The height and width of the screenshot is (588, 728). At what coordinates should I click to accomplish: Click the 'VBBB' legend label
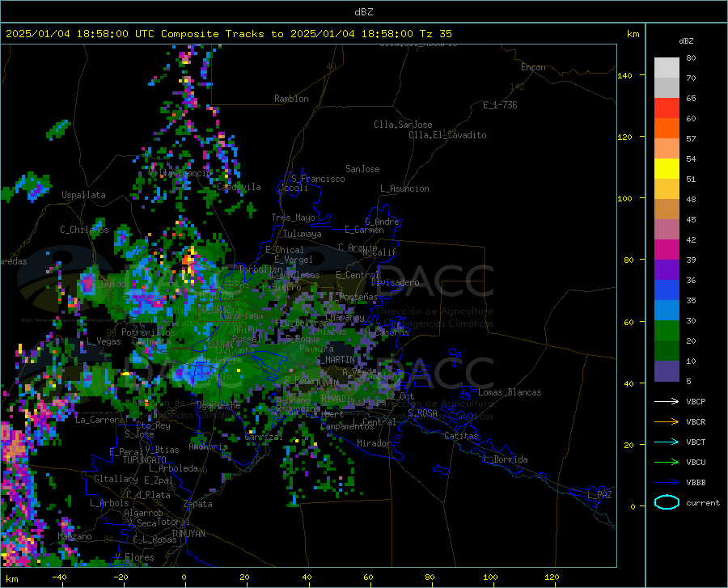point(696,483)
